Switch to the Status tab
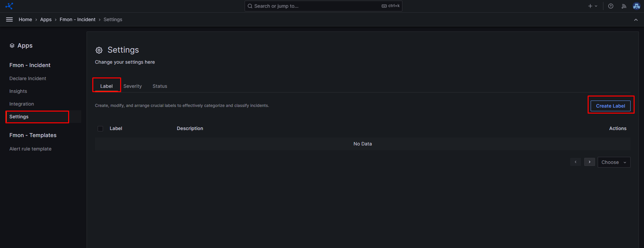Screen dimensions: 644x248 (160, 86)
